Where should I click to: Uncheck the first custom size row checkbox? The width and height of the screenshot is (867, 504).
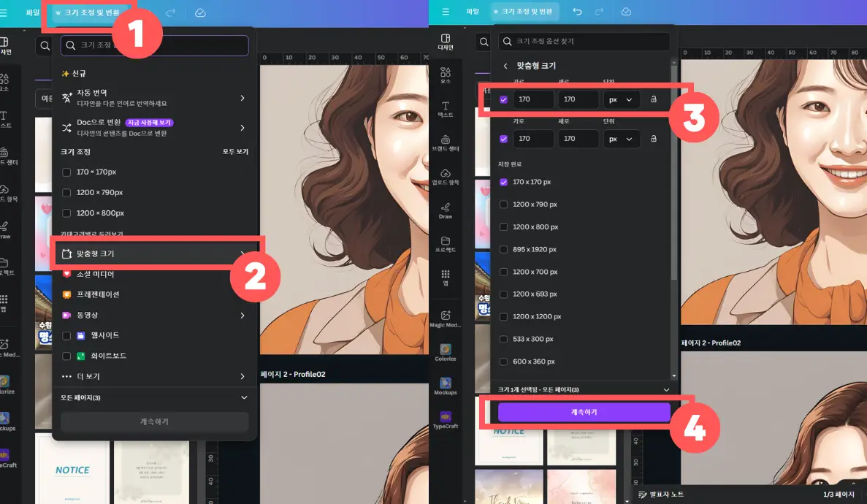503,99
